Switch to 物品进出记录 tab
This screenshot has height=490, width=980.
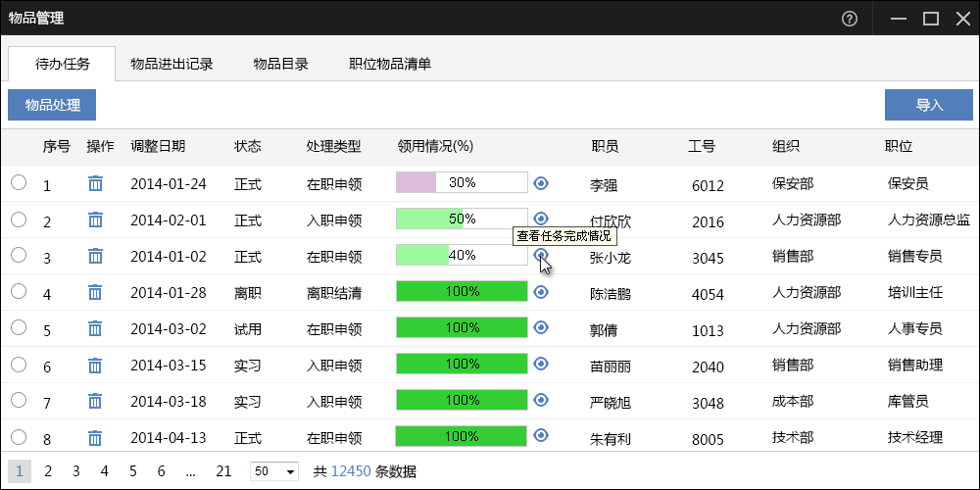pos(171,64)
